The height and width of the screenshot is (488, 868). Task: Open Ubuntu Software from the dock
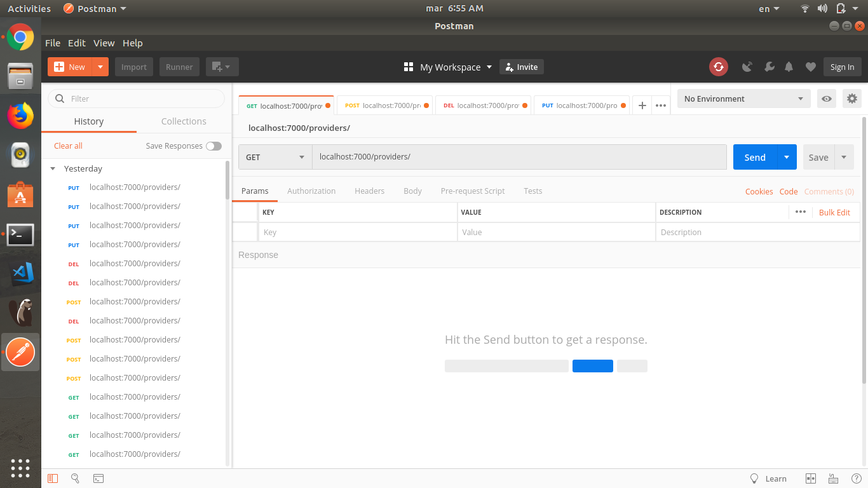point(20,194)
